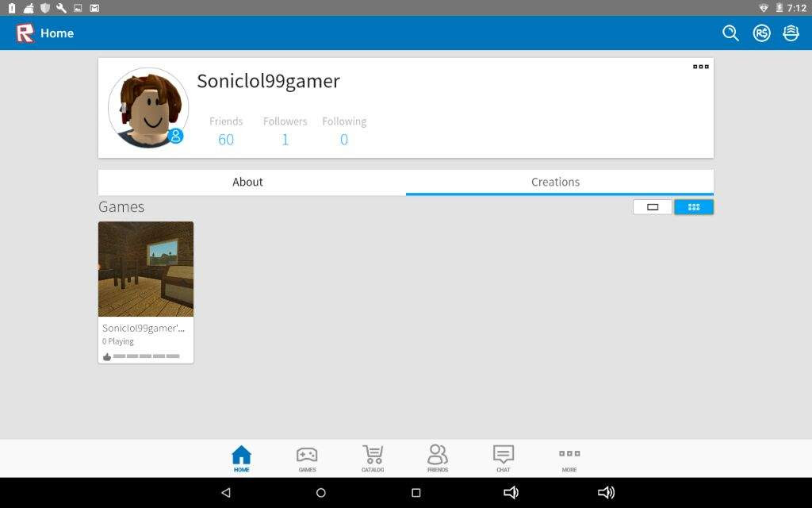Tap the Android back button
Viewport: 812px width, 508px height.
pos(226,492)
